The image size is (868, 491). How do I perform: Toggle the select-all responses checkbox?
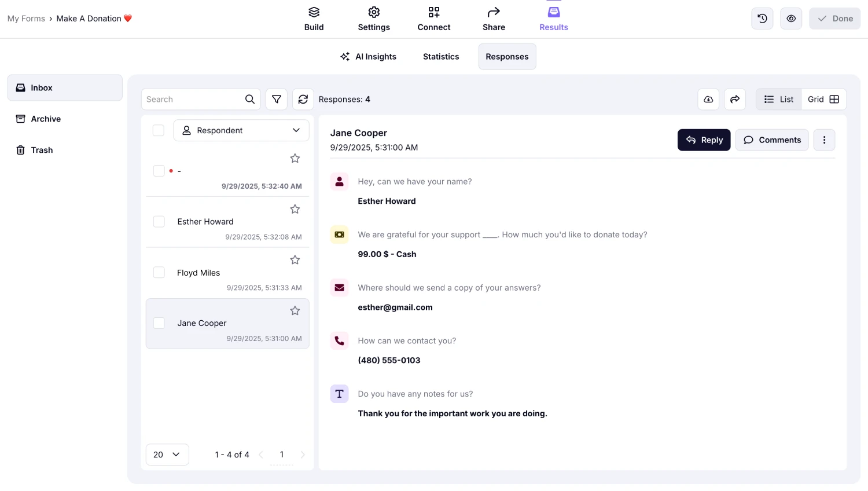(159, 130)
